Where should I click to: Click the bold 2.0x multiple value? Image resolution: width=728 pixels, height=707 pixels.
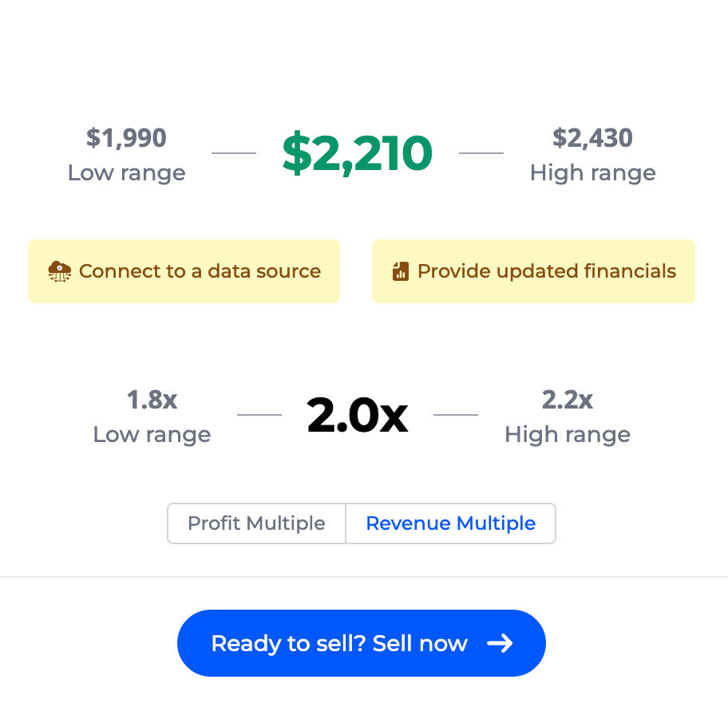pyautogui.click(x=357, y=415)
